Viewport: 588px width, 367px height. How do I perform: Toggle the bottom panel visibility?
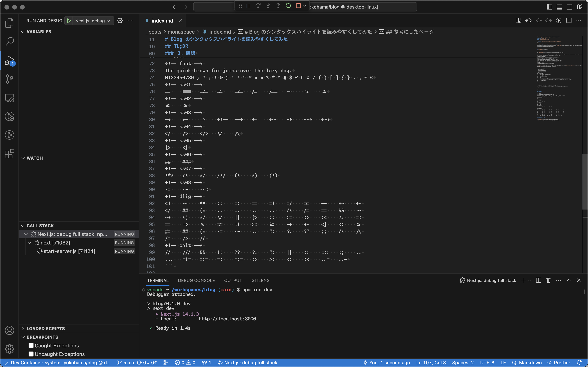point(559,7)
